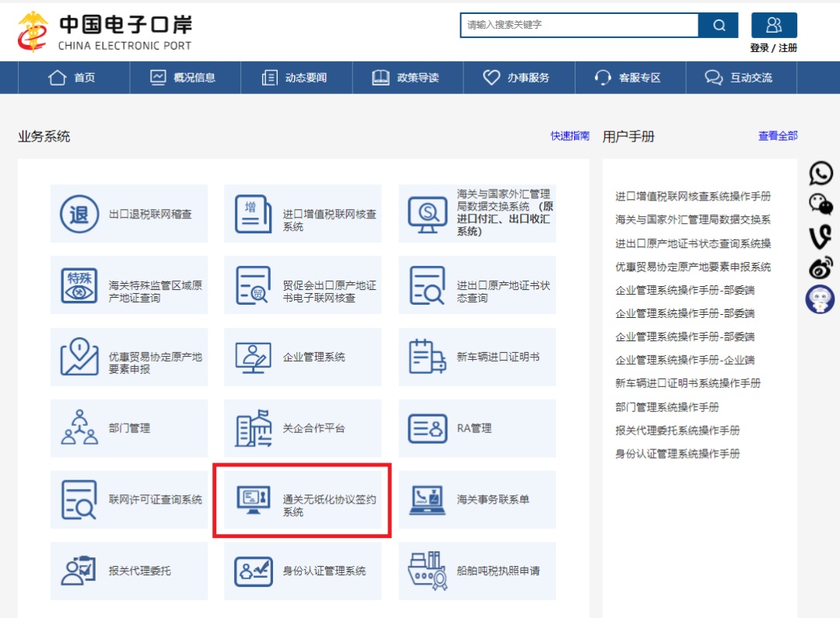Click the WeChat icon in sidebar

tap(821, 204)
